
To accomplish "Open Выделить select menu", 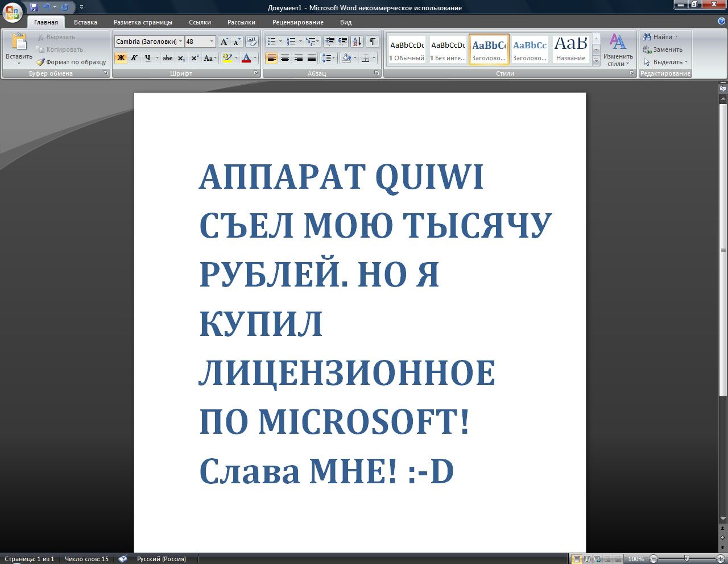I will (665, 62).
